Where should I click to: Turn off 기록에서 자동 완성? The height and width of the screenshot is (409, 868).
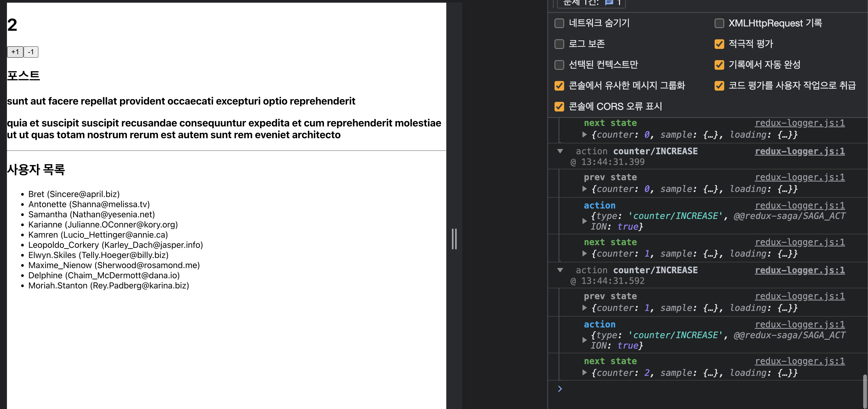click(x=719, y=65)
